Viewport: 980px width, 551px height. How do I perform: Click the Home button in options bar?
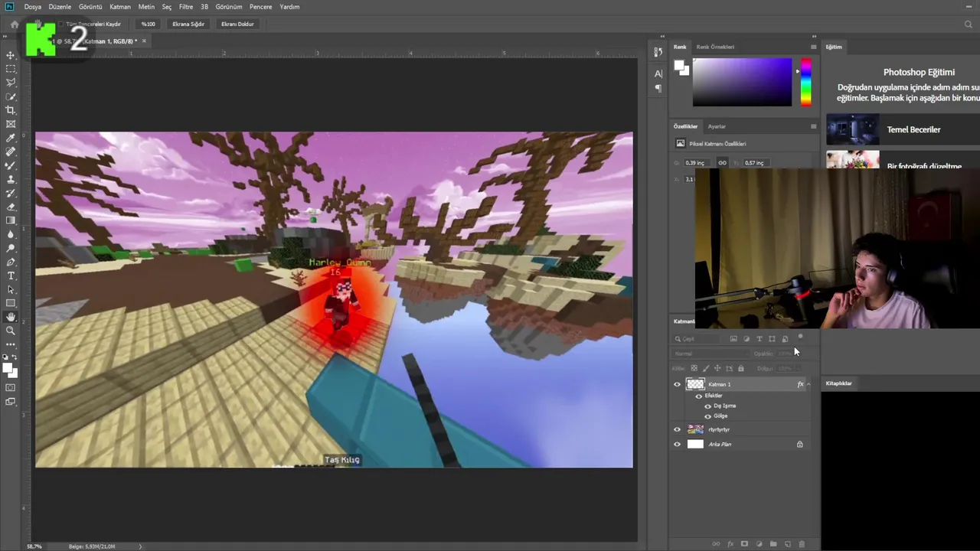tap(14, 24)
